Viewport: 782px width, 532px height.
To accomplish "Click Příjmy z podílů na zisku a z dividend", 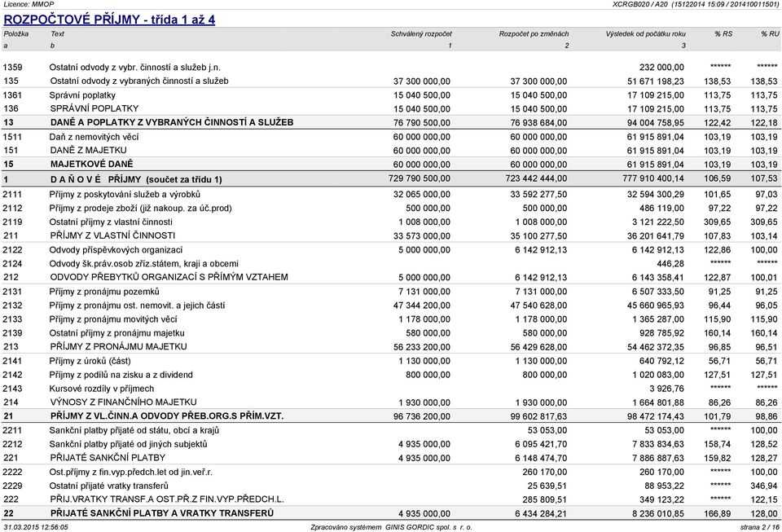I will (x=121, y=375).
